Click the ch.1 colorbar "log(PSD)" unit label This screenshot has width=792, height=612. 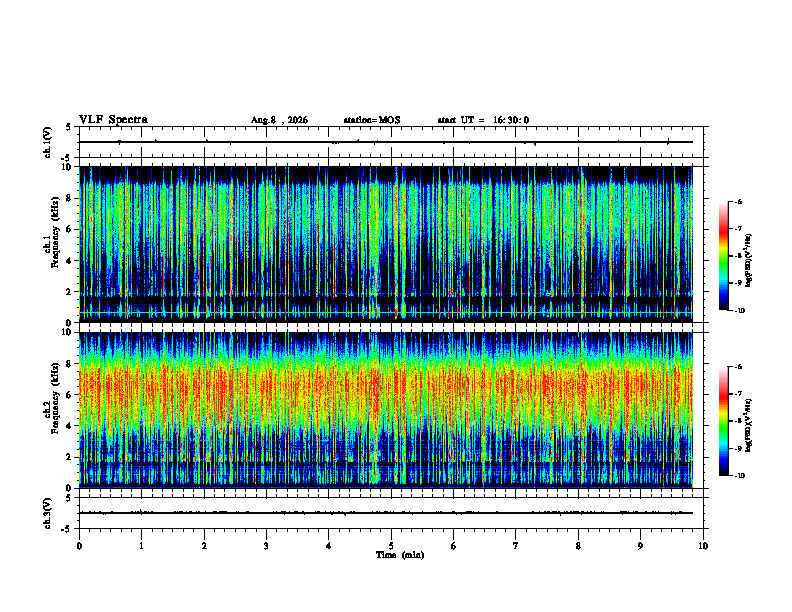[x=749, y=261]
